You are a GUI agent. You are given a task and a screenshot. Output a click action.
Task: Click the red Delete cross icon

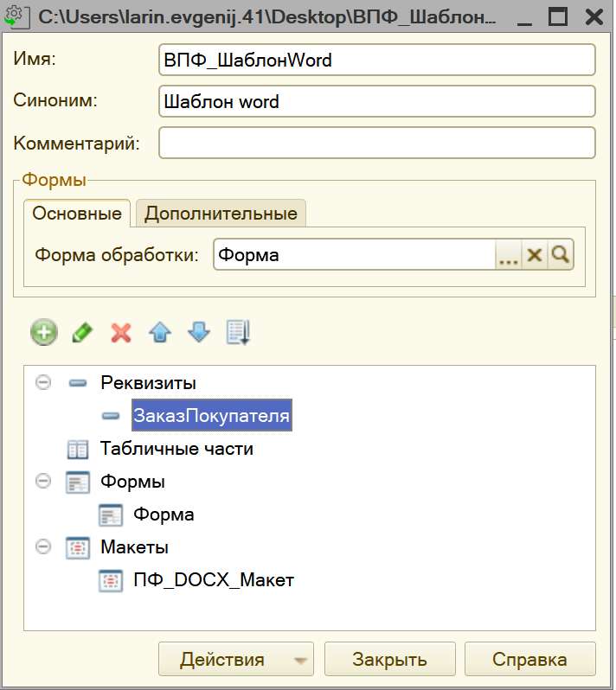click(x=121, y=332)
